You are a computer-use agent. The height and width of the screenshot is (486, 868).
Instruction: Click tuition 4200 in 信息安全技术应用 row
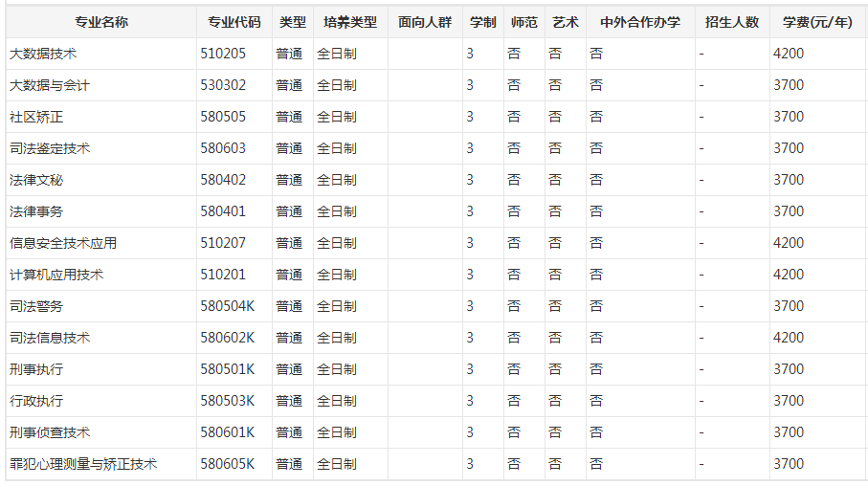pyautogui.click(x=789, y=243)
